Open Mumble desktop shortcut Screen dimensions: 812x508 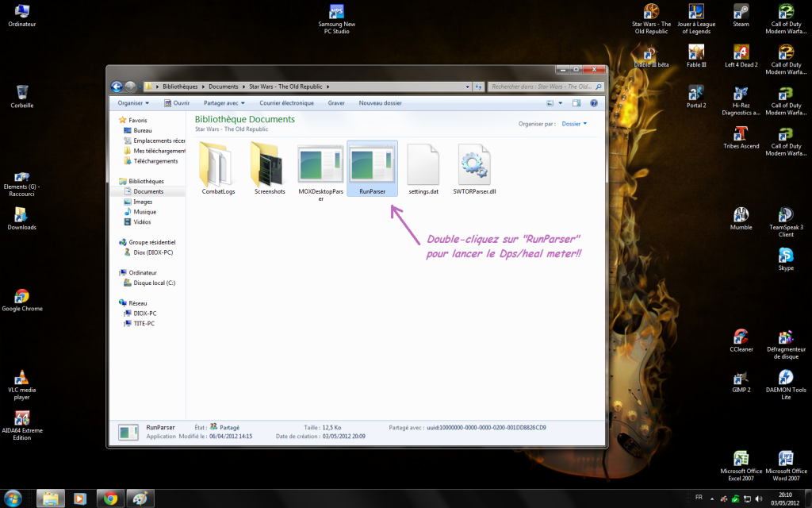pos(741,219)
